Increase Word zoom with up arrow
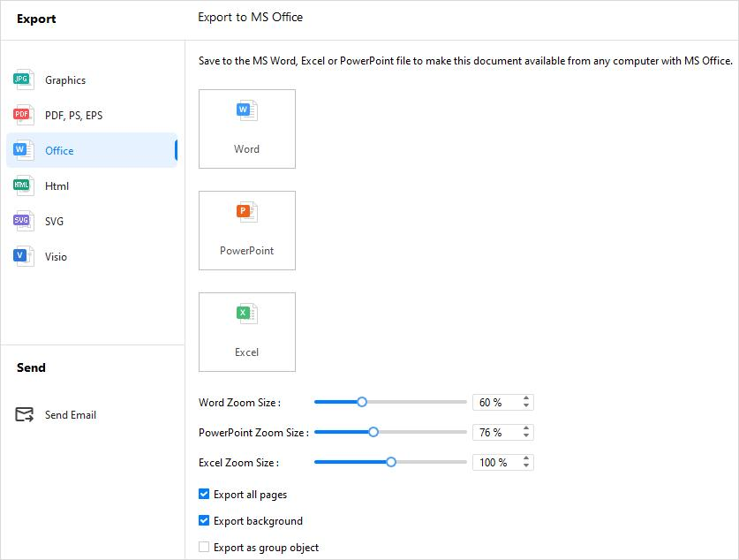Viewport: 739px width, 560px height. [x=526, y=398]
